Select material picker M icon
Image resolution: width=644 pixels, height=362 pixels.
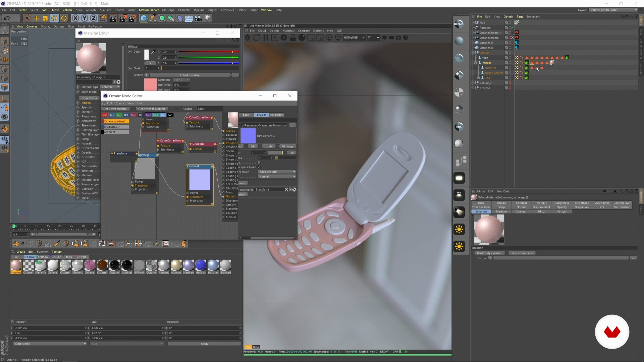coord(338,38)
